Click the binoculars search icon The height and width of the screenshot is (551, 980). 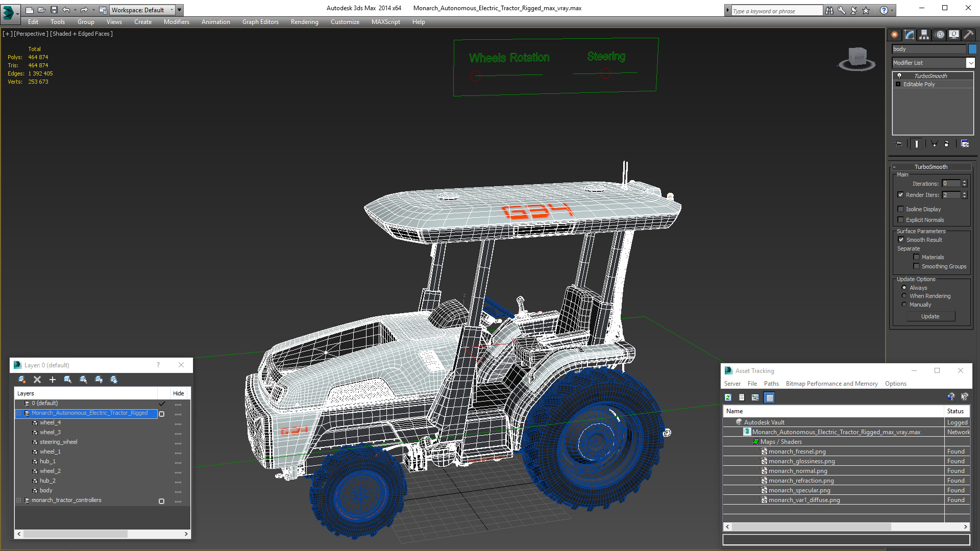point(829,10)
